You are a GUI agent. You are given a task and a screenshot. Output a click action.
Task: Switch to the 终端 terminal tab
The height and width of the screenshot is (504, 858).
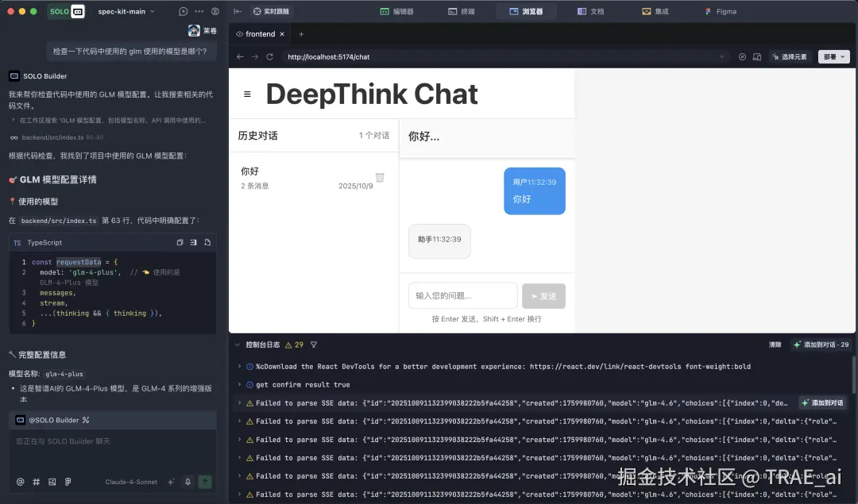pos(462,11)
